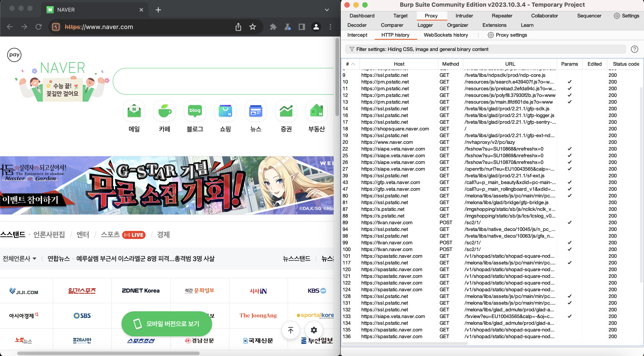The width and height of the screenshot is (644, 356).
Task: Sort by the # column header
Action: click(x=350, y=64)
